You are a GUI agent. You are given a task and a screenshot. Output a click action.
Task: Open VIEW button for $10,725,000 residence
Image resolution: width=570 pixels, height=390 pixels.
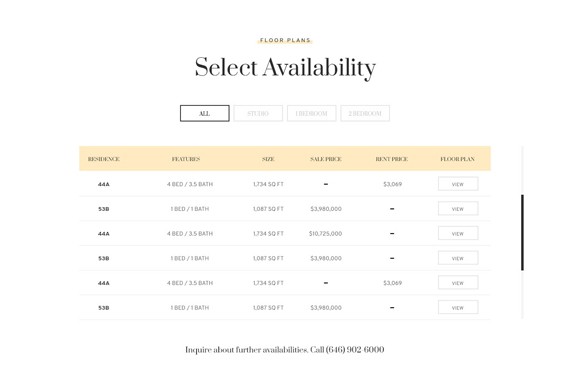point(458,233)
